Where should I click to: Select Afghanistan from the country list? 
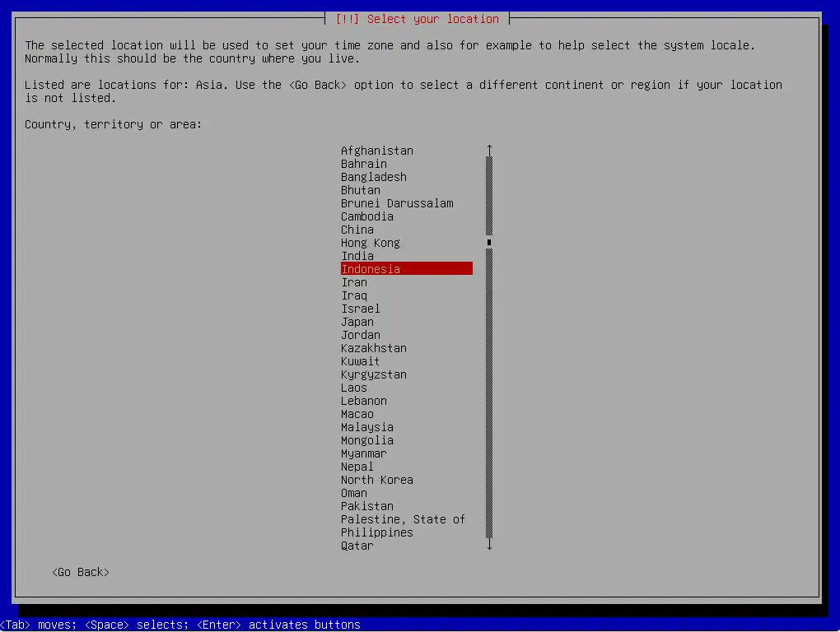tap(377, 151)
